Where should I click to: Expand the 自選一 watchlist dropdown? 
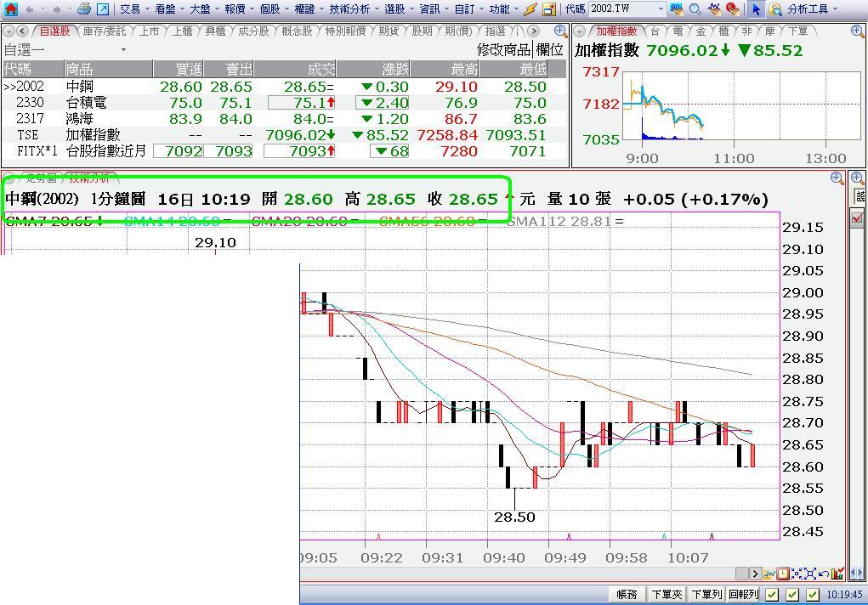[x=123, y=50]
